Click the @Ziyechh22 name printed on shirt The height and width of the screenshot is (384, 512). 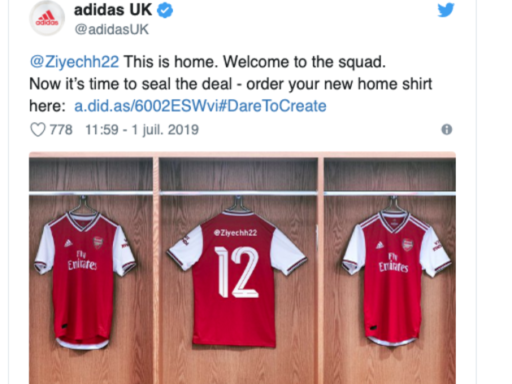(x=235, y=233)
